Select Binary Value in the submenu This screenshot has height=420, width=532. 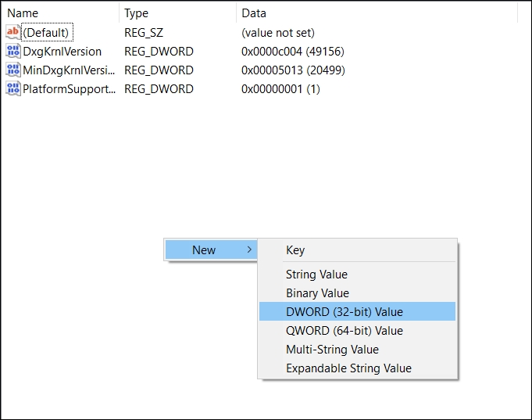pyautogui.click(x=317, y=293)
